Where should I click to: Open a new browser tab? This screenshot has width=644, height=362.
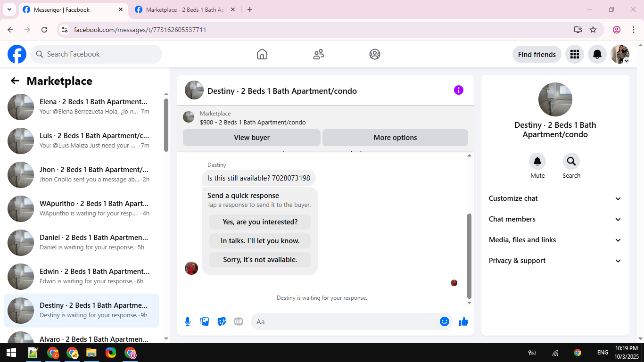(x=250, y=9)
